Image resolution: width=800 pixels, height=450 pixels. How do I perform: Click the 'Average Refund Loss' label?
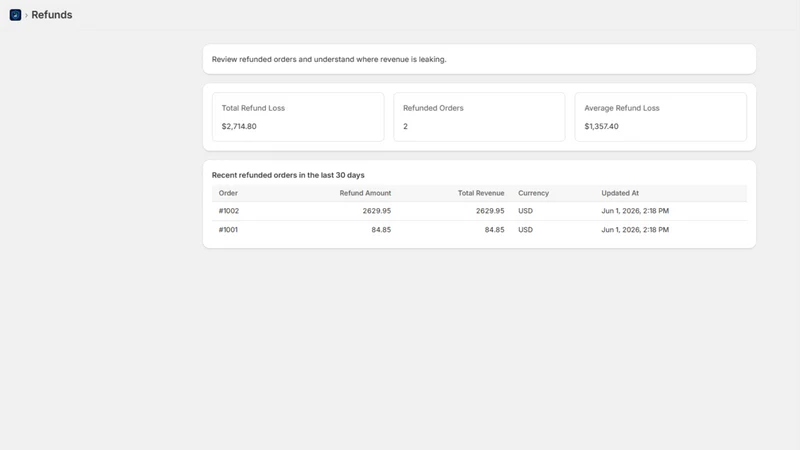(x=621, y=108)
